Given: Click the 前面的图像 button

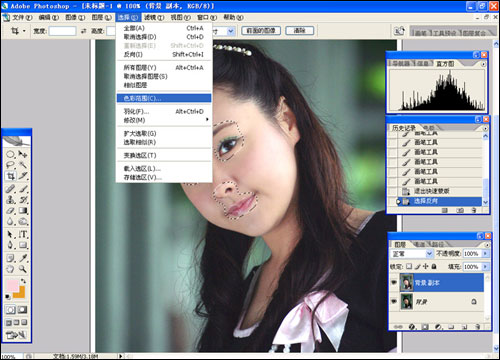Looking at the screenshot, I should tap(261, 31).
